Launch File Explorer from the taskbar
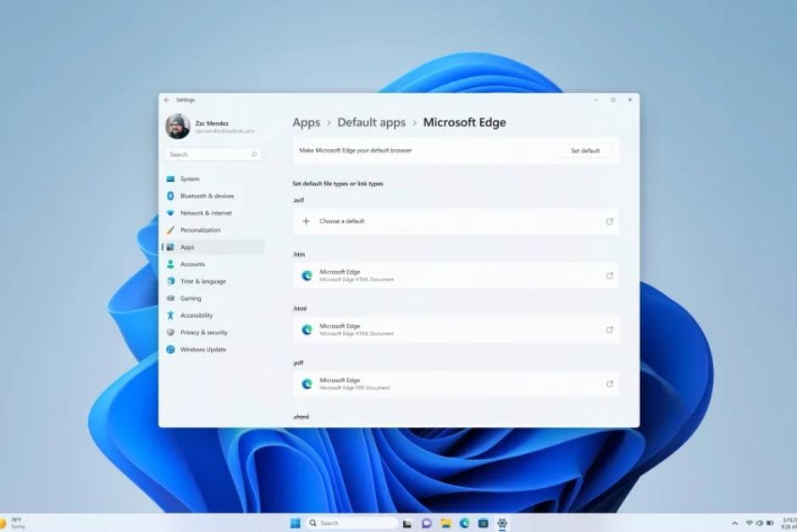The width and height of the screenshot is (797, 532). (x=446, y=523)
